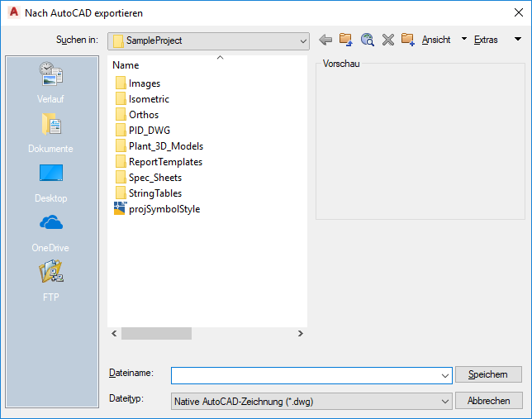Expand the Ansicht dropdown arrow
532x419 pixels.
coord(464,39)
